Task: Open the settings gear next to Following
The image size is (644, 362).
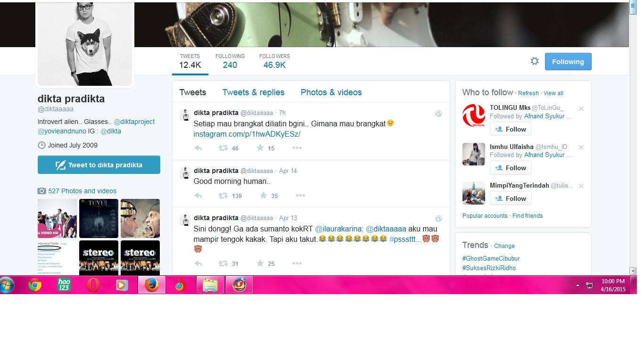Action: tap(534, 61)
